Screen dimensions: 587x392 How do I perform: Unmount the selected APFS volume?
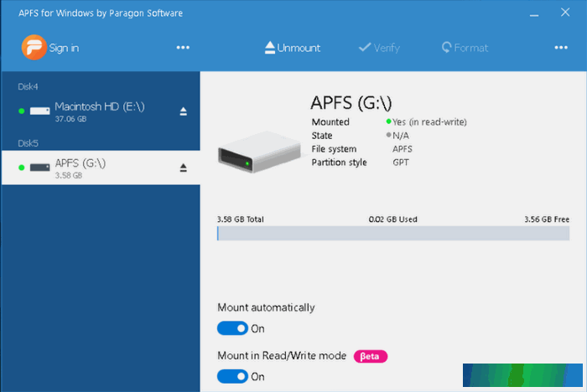pos(293,48)
